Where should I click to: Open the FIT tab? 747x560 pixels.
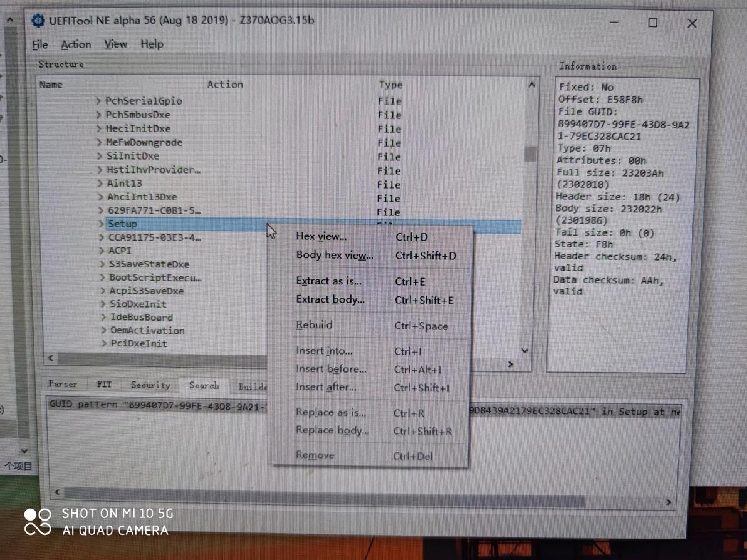click(x=104, y=384)
